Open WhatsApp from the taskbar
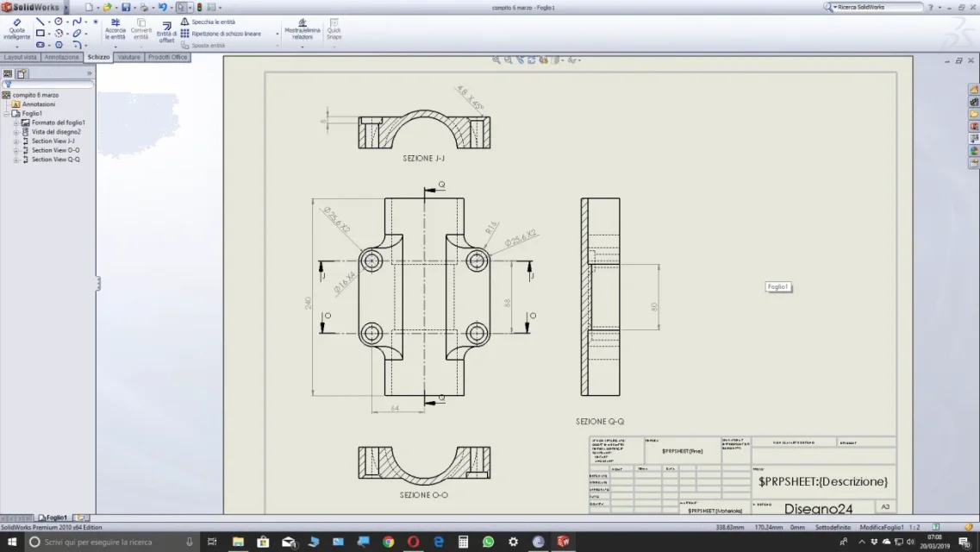Image resolution: width=980 pixels, height=552 pixels. (x=488, y=542)
